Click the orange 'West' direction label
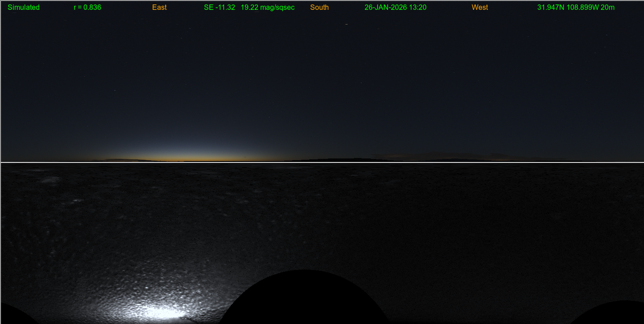644x324 pixels. coord(480,8)
